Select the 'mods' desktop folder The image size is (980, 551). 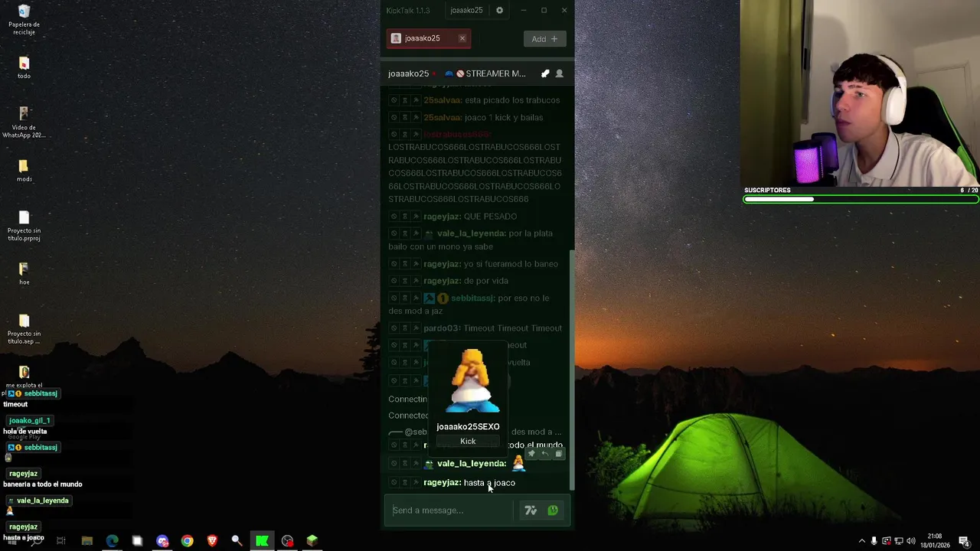tap(24, 171)
